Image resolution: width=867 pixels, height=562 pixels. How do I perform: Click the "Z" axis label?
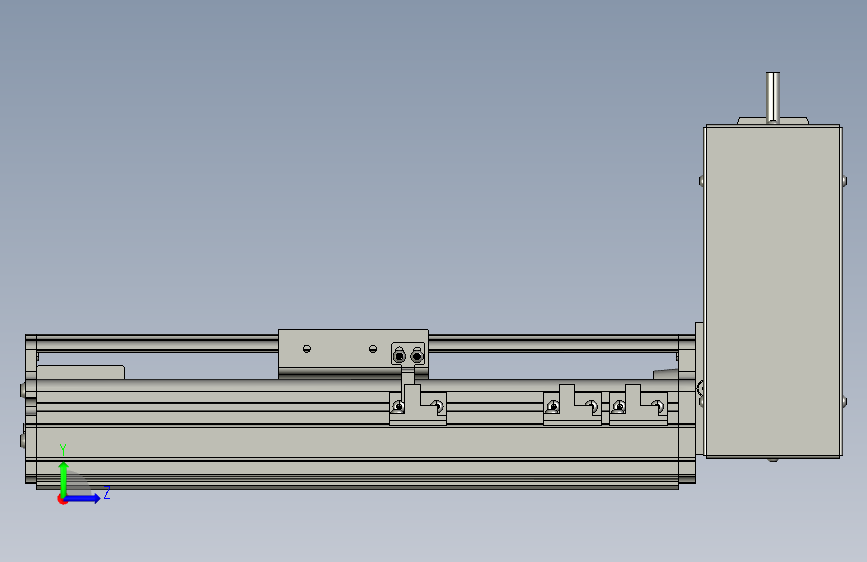(107, 492)
